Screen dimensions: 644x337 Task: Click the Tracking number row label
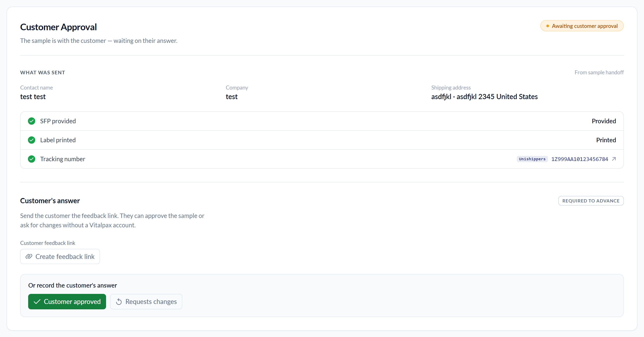(x=62, y=159)
